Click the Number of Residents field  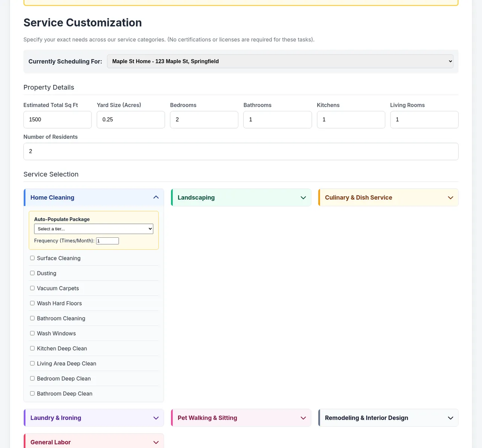coord(241,152)
